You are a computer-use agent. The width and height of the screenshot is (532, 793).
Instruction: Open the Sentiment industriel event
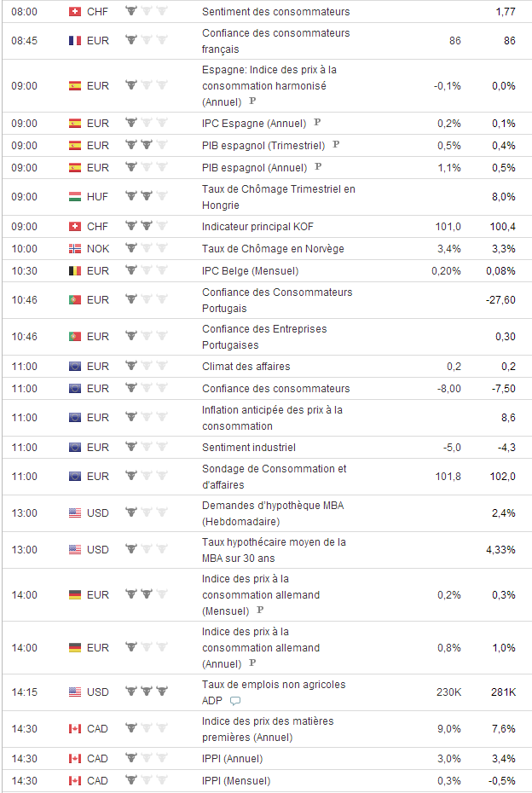click(248, 447)
